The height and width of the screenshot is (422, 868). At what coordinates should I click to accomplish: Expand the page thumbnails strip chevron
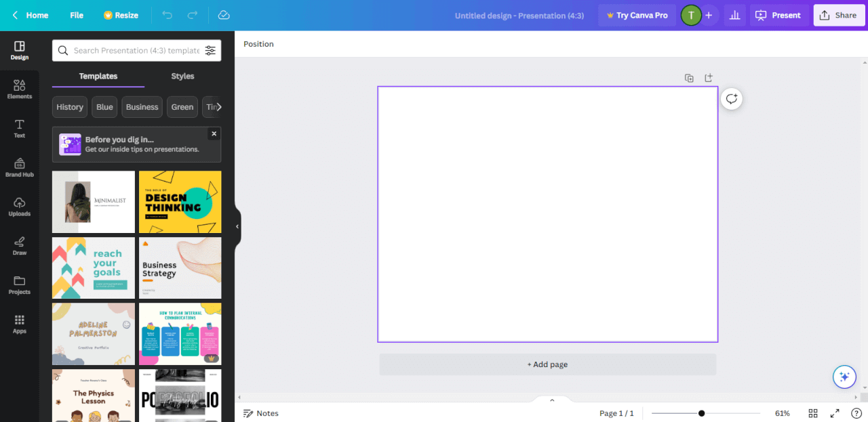[x=552, y=400]
